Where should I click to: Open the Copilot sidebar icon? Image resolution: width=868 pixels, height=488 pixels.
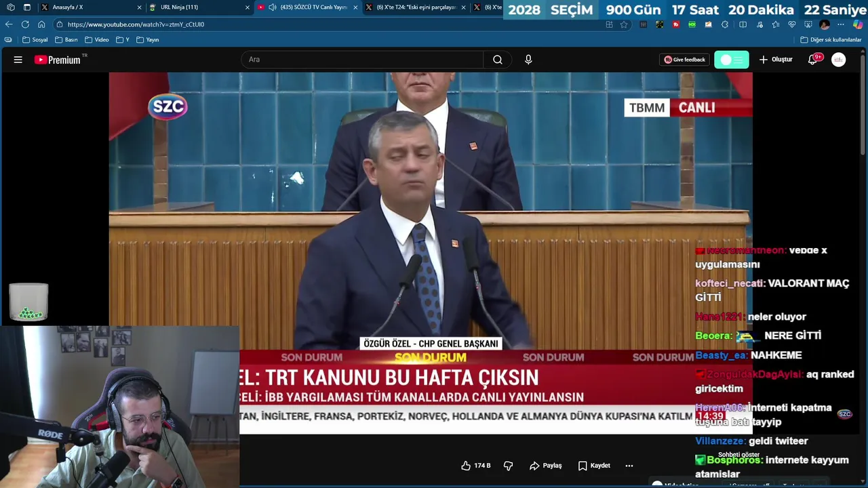(x=858, y=24)
